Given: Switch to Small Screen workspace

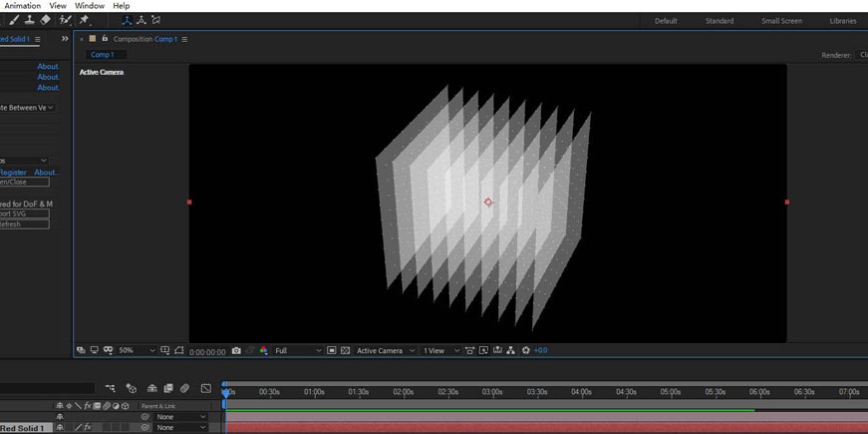Looking at the screenshot, I should pyautogui.click(x=781, y=21).
